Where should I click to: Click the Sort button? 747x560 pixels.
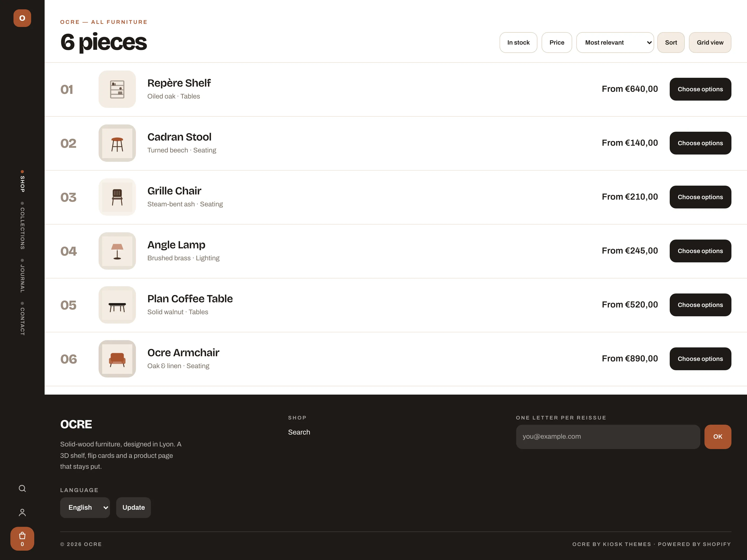pyautogui.click(x=671, y=43)
